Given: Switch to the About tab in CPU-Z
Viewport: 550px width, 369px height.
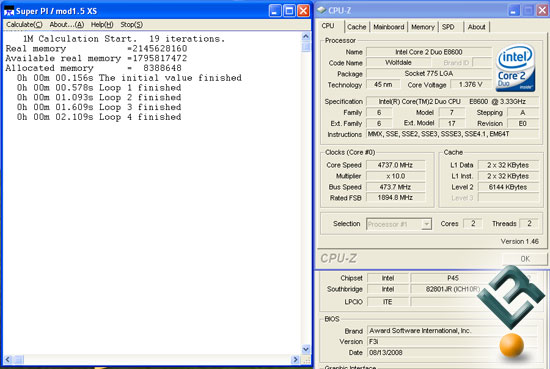Looking at the screenshot, I should pyautogui.click(x=477, y=27).
